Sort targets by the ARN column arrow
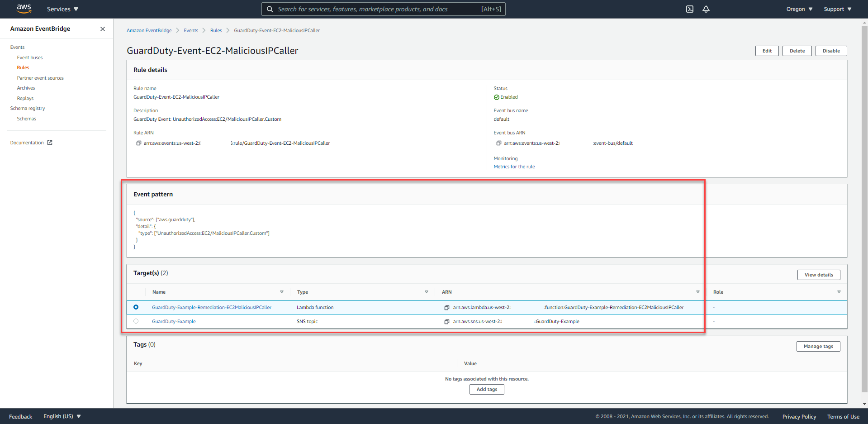 click(x=698, y=292)
